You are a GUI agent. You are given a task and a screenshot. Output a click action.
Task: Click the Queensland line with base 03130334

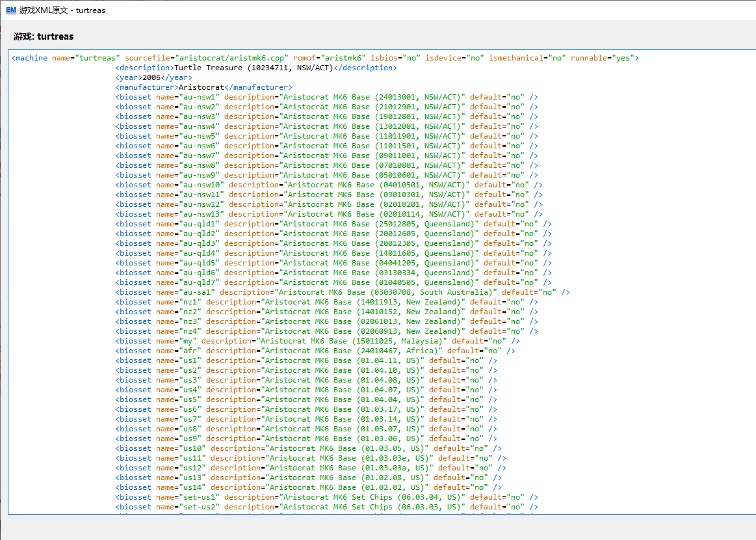pyautogui.click(x=333, y=273)
